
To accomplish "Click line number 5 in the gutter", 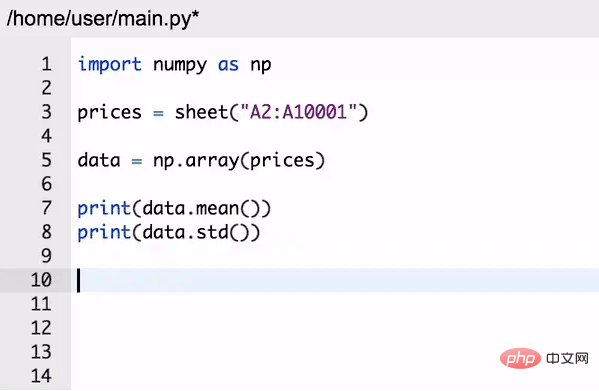I will [47, 160].
